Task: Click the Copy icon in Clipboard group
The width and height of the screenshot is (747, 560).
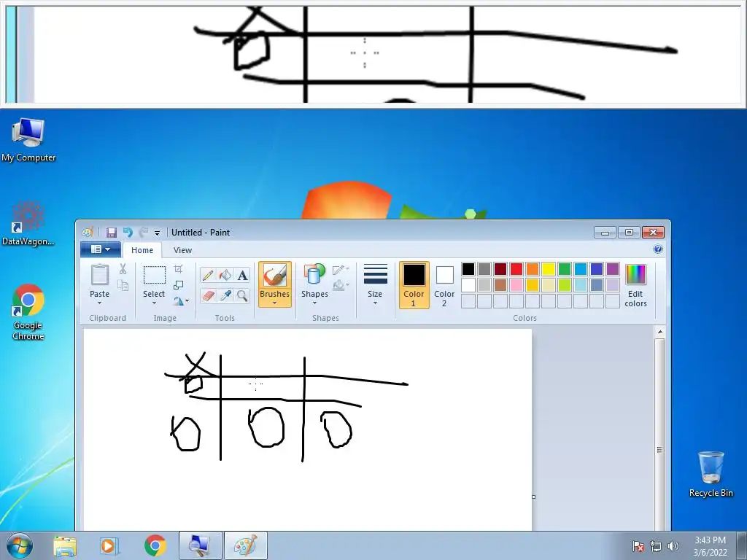Action: (123, 285)
